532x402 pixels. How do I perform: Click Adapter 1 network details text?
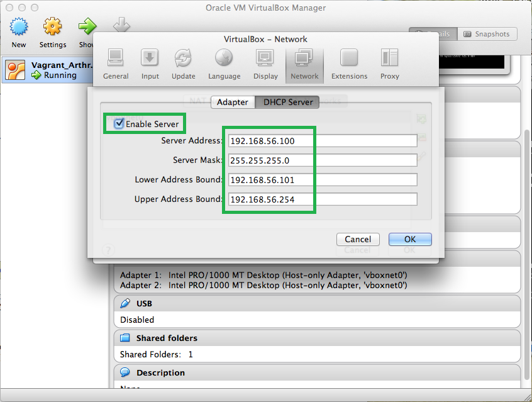click(263, 275)
